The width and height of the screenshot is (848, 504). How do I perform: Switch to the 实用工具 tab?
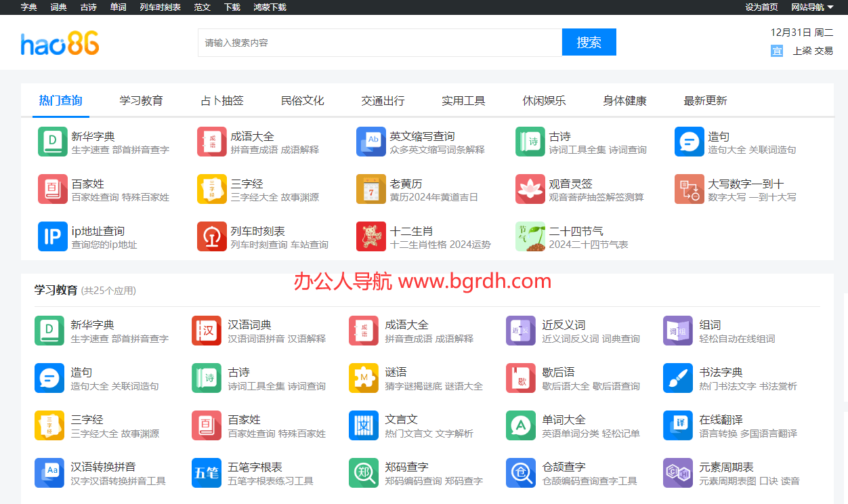(x=463, y=100)
